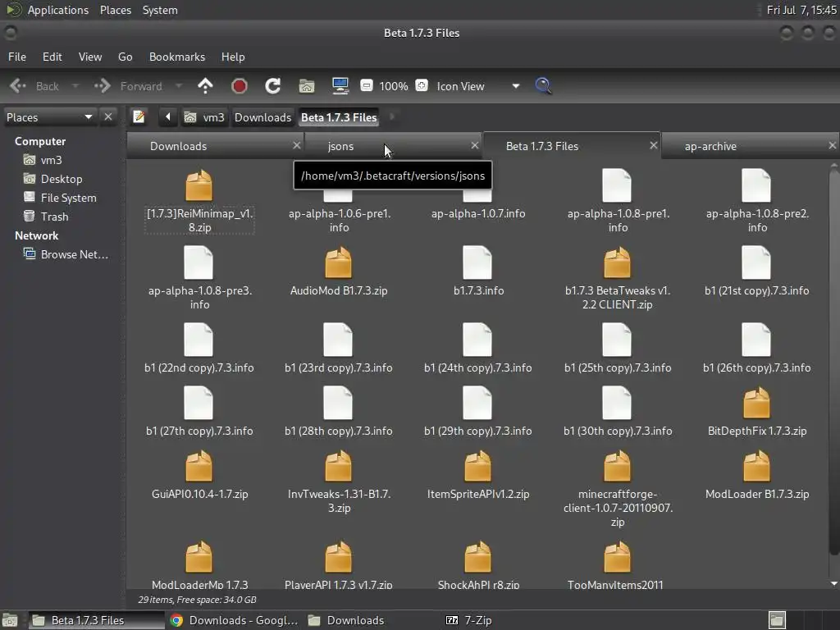Viewport: 840px width, 630px height.
Task: Click the Forward navigation button
Action: point(129,85)
